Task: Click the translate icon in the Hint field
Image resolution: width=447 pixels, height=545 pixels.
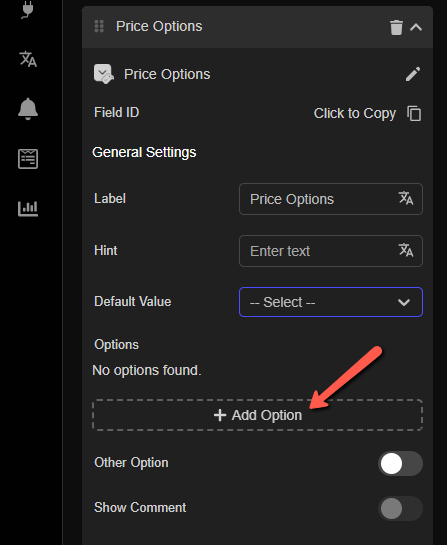Action: (406, 250)
